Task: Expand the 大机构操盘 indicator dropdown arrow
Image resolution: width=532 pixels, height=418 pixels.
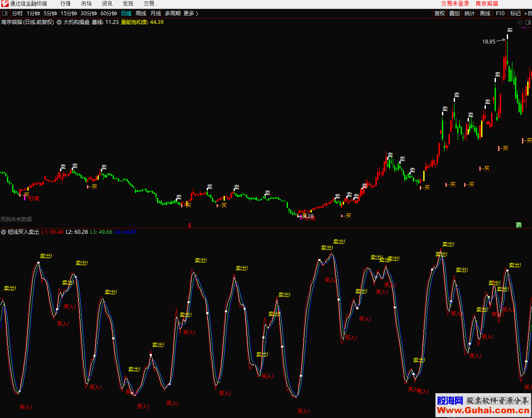Action: [x=59, y=22]
